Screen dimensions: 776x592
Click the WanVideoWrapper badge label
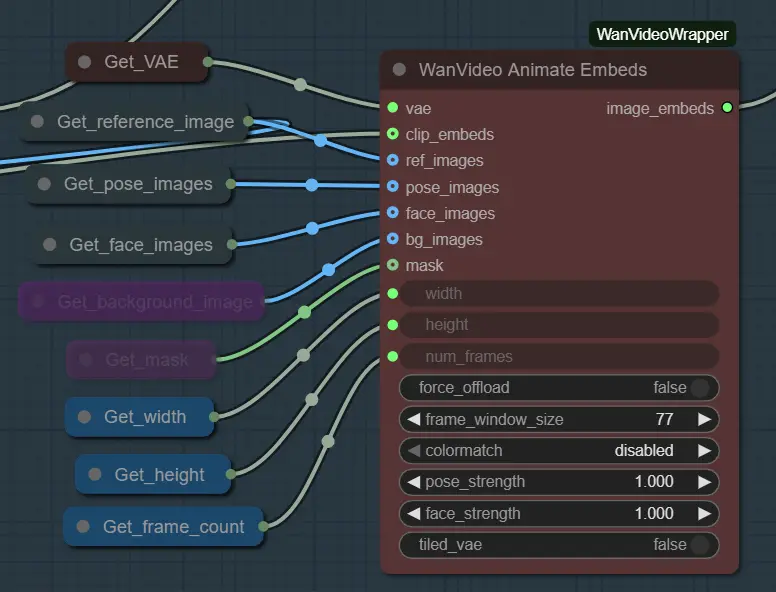662,35
